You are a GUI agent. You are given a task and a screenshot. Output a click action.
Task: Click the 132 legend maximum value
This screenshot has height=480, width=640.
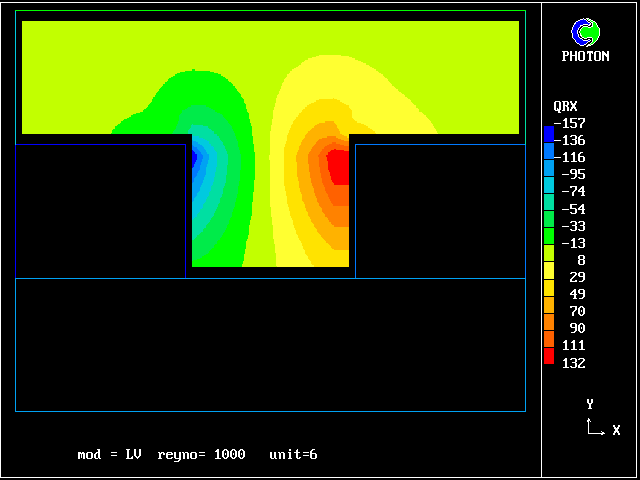(x=573, y=363)
